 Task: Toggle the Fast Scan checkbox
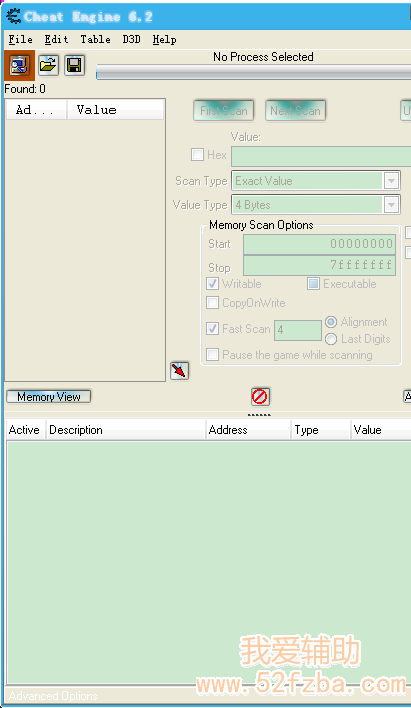212,328
